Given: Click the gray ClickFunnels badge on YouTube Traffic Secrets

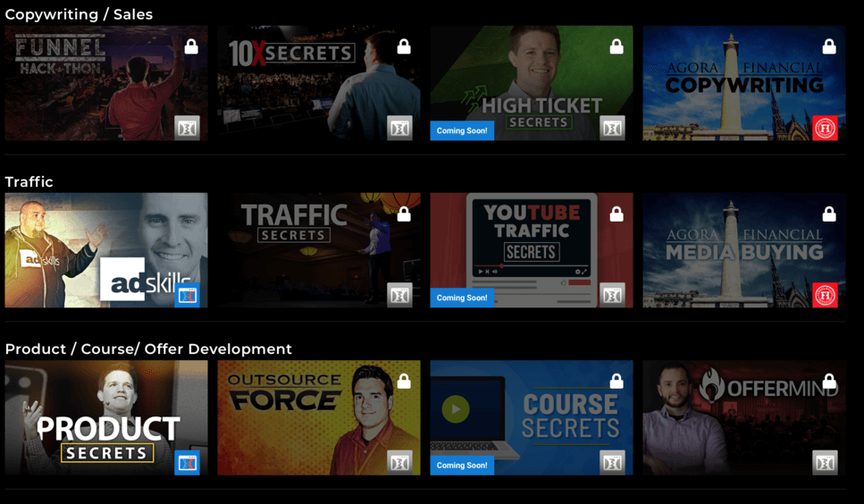Looking at the screenshot, I should tap(612, 296).
